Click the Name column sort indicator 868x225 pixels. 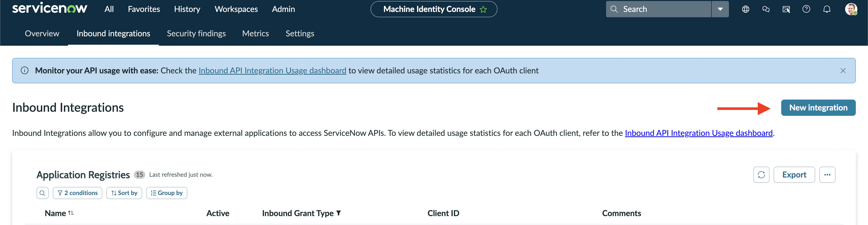tap(71, 213)
